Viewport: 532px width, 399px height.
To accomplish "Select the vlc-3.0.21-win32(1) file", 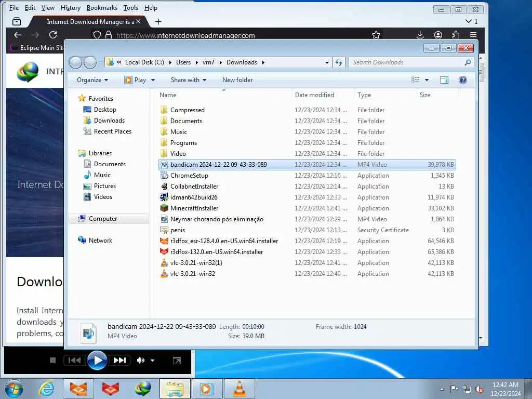I will pyautogui.click(x=307, y=262).
